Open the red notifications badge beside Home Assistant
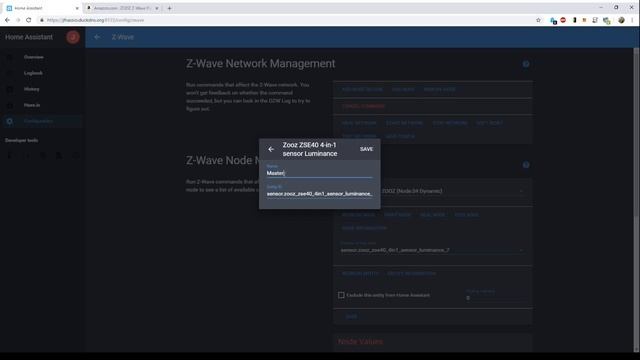 73,37
